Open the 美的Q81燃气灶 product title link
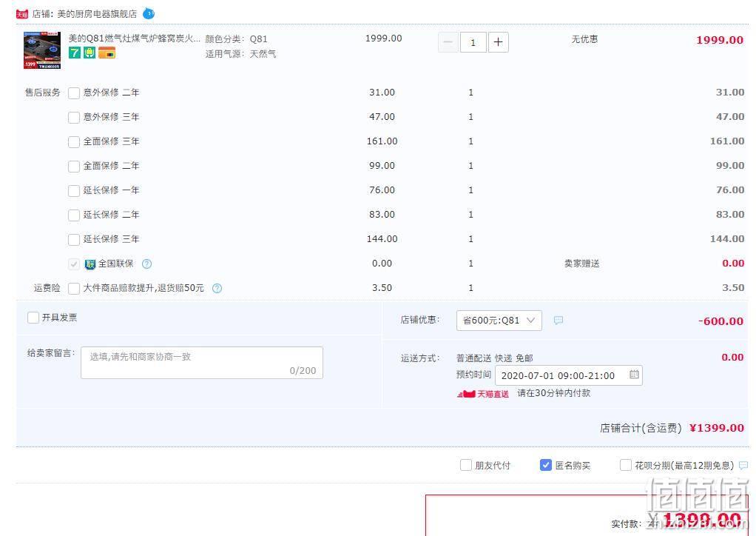Screen dimensions: 756x536 [x=134, y=38]
